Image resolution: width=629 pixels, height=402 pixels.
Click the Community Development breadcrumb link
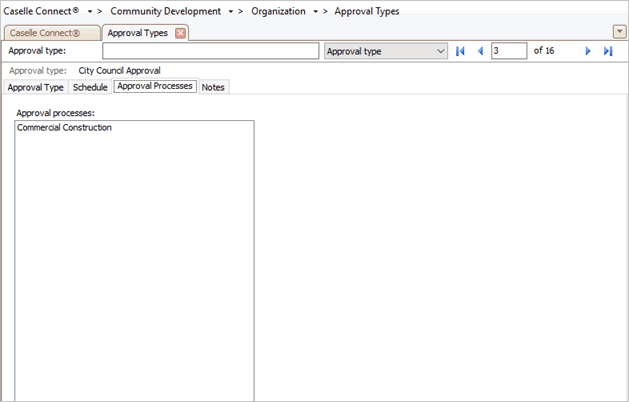point(165,11)
